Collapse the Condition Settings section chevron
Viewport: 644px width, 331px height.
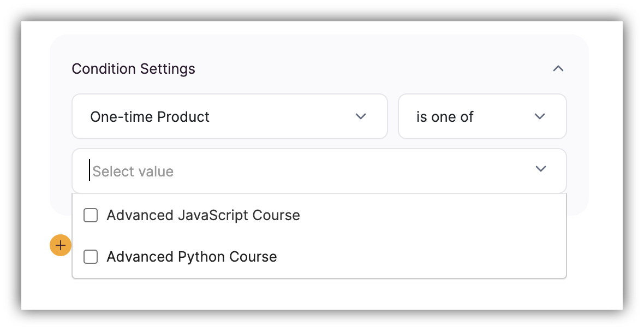pos(558,69)
